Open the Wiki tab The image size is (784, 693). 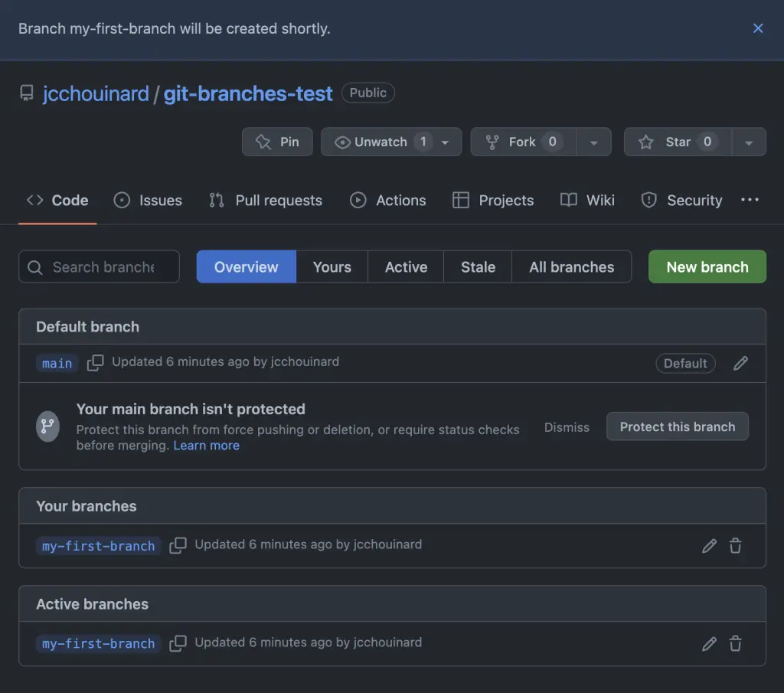pyautogui.click(x=587, y=201)
